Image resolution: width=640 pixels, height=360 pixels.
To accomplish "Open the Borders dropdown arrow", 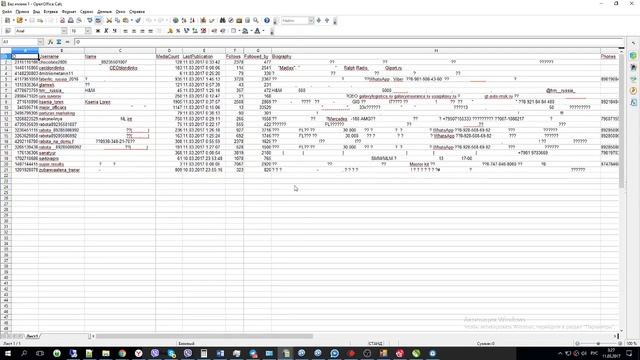I will pyautogui.click(x=238, y=31).
